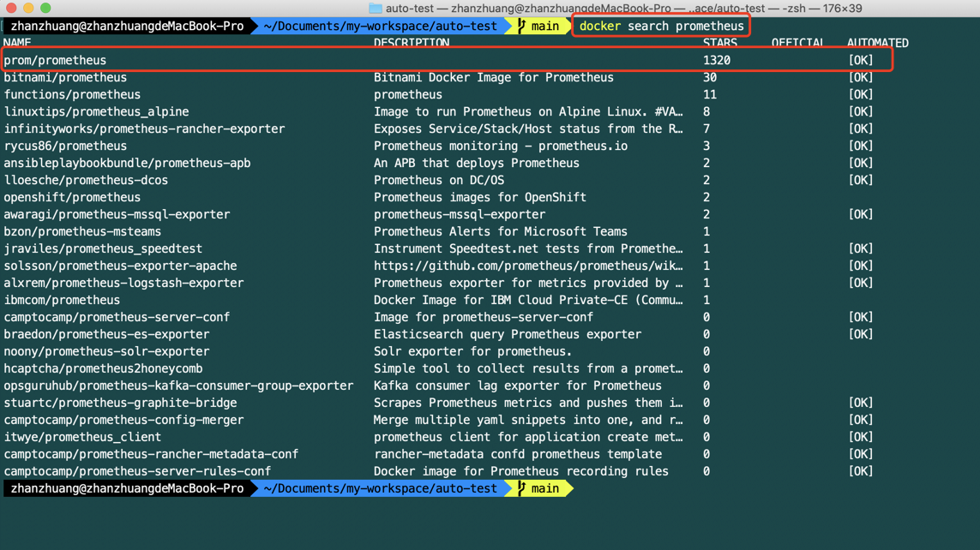Viewport: 980px width, 550px height.
Task: Select the text 'rycus86/prometheus'
Action: [x=65, y=146]
